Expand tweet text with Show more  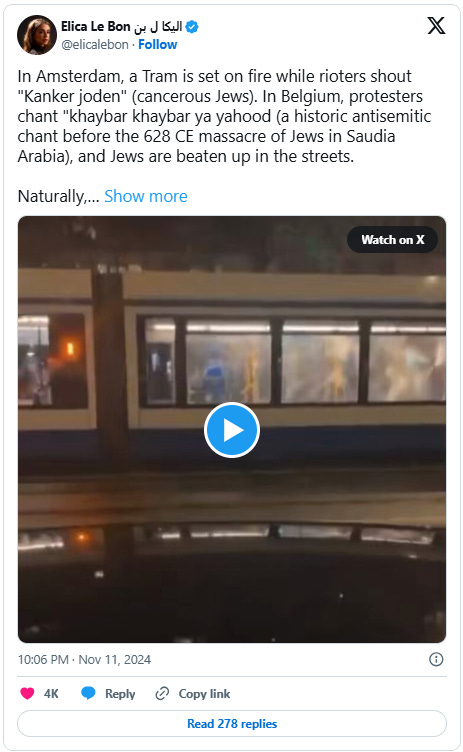(146, 196)
